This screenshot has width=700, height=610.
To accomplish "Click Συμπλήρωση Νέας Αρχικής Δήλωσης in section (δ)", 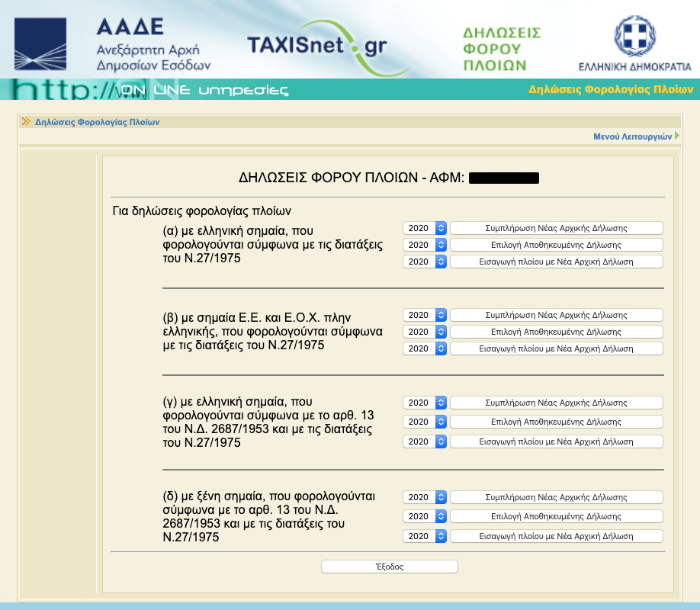I will pos(556,497).
